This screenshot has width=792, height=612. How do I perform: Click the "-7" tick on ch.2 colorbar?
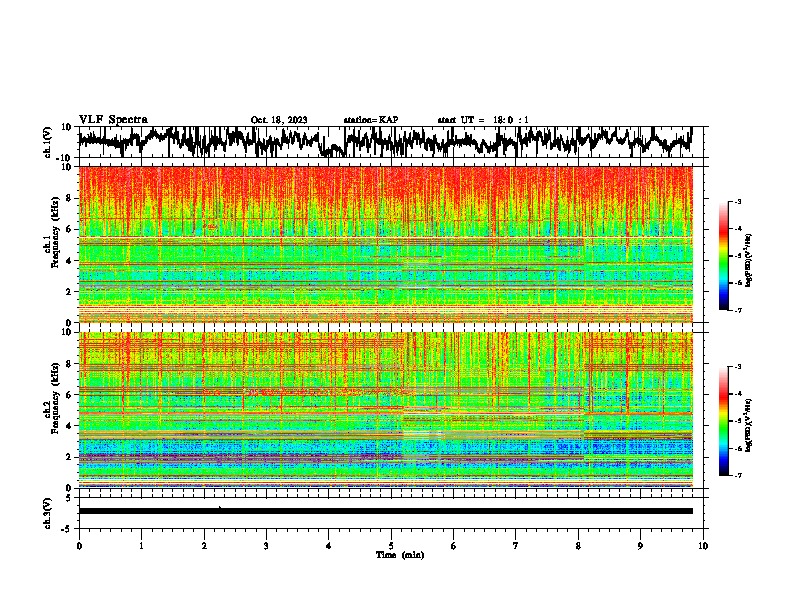click(x=737, y=475)
